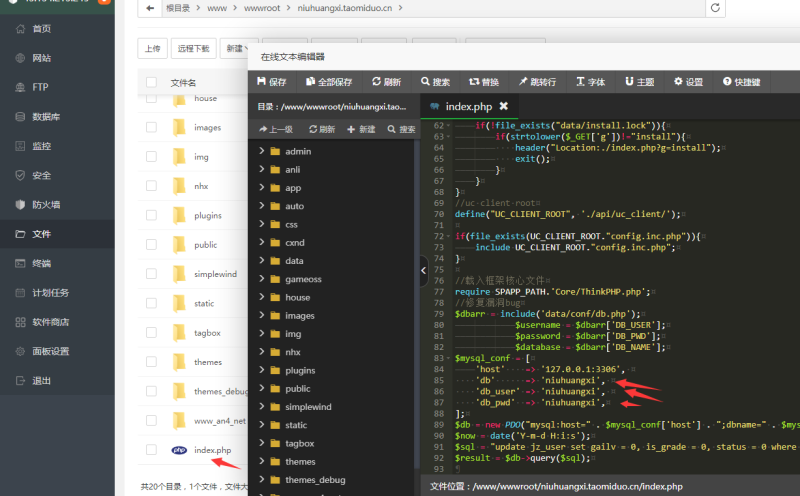This screenshot has width=800, height=496.
Task: Check the box for the plugins folder
Action: 151,215
